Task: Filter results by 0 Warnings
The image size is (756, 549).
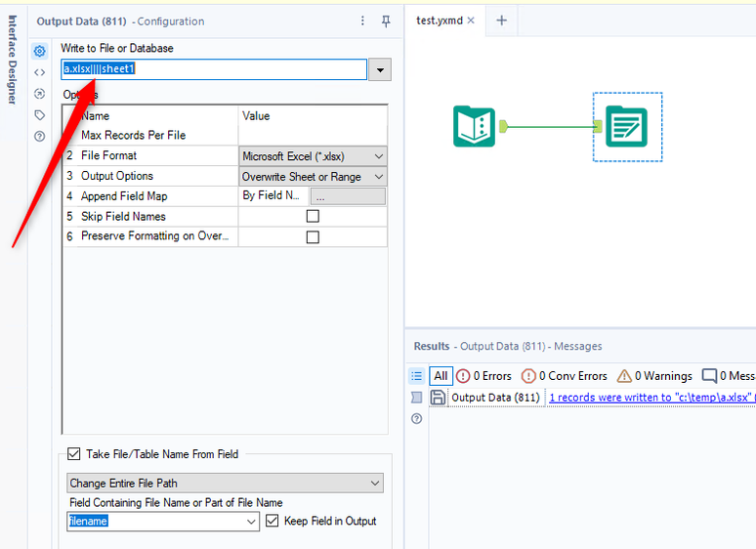Action: click(654, 376)
